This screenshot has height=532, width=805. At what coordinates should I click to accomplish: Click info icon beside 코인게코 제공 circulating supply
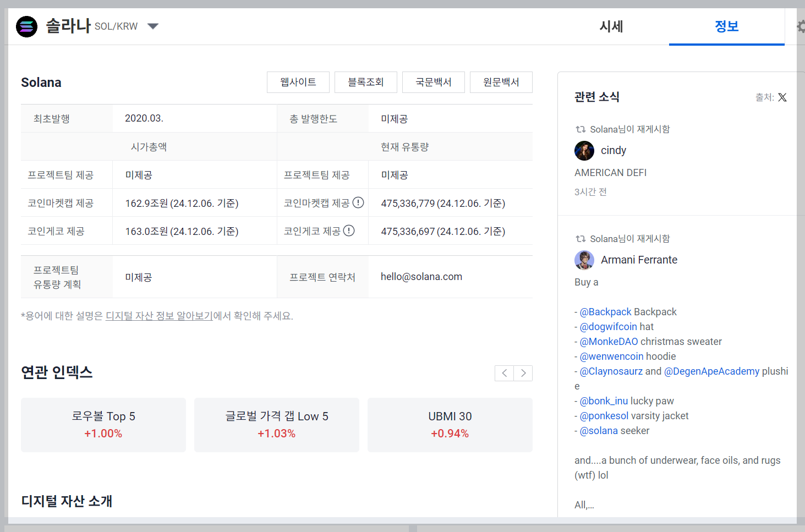tap(349, 231)
